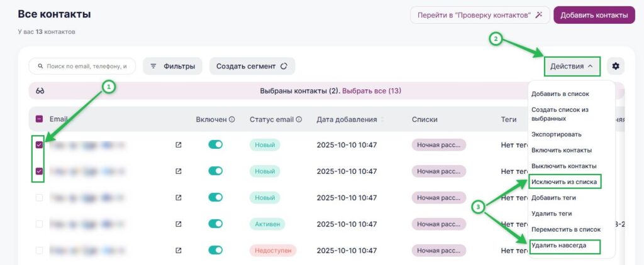The height and width of the screenshot is (265, 644).
Task: Collapse the Действия dropdown
Action: [572, 66]
